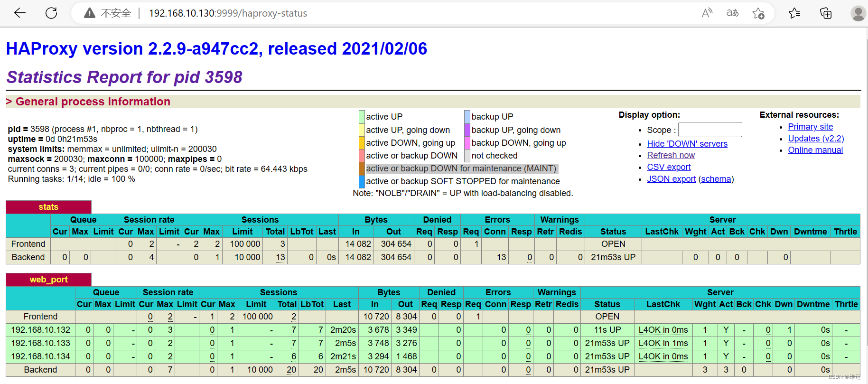The height and width of the screenshot is (384, 868).
Task: Visit the Primary site link
Action: point(810,127)
